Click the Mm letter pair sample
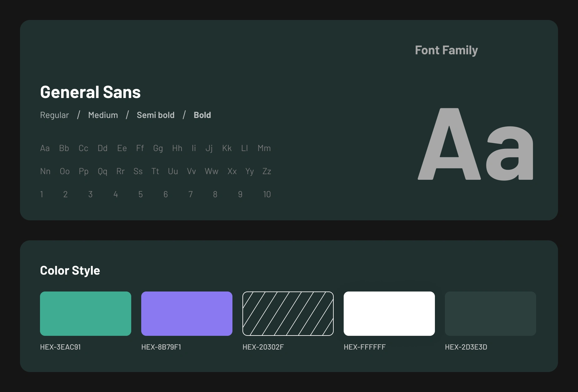 tap(264, 148)
